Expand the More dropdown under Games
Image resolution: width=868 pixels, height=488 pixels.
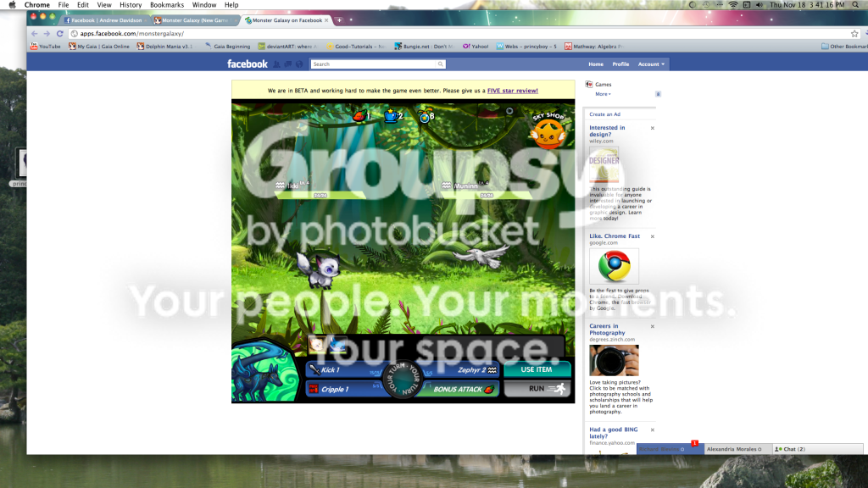click(603, 94)
